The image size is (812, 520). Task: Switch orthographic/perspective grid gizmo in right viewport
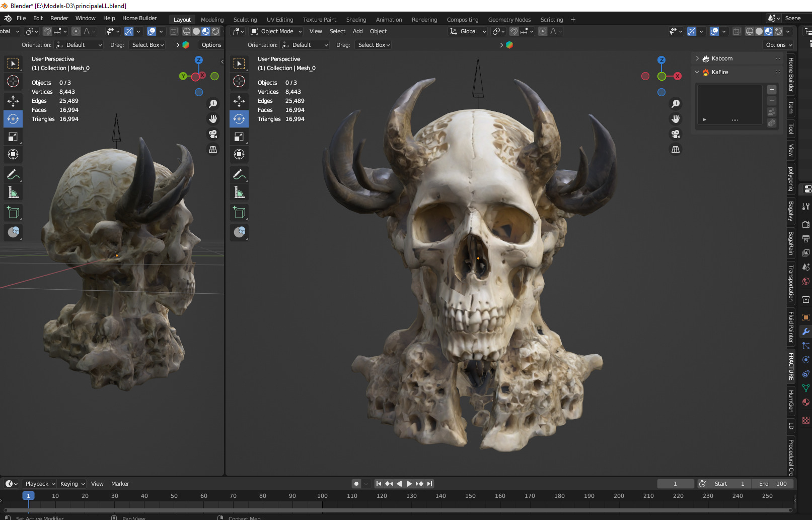point(676,149)
